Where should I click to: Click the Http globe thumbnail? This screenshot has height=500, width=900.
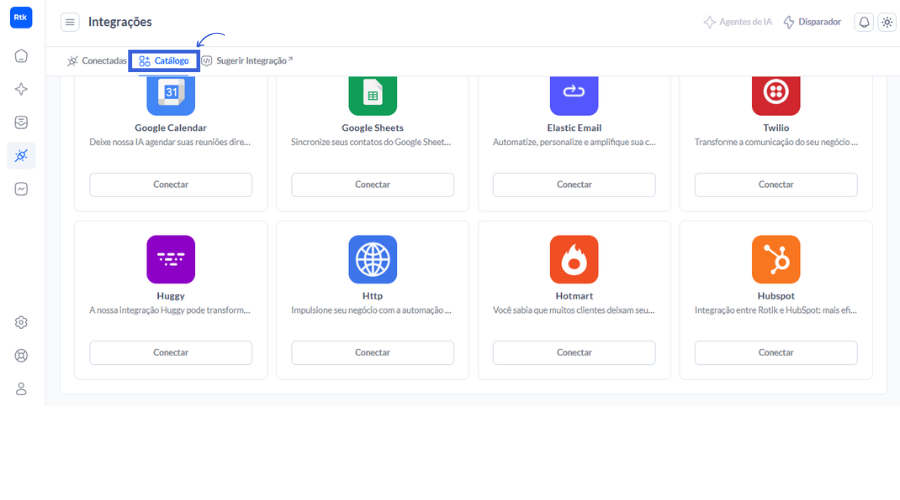point(373,259)
